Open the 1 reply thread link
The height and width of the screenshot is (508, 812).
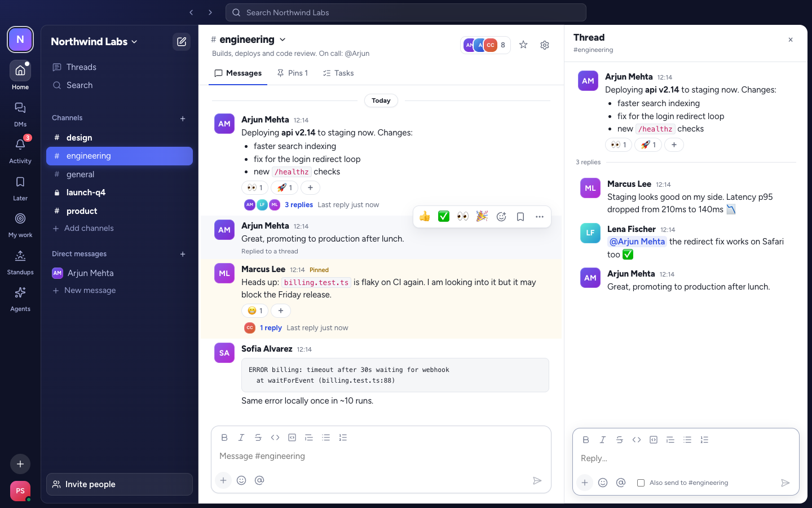271,328
